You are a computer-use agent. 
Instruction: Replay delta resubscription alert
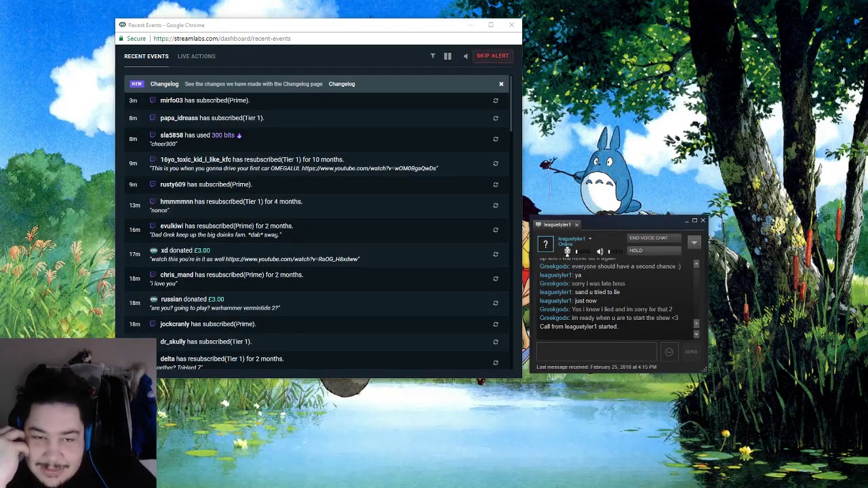click(496, 363)
